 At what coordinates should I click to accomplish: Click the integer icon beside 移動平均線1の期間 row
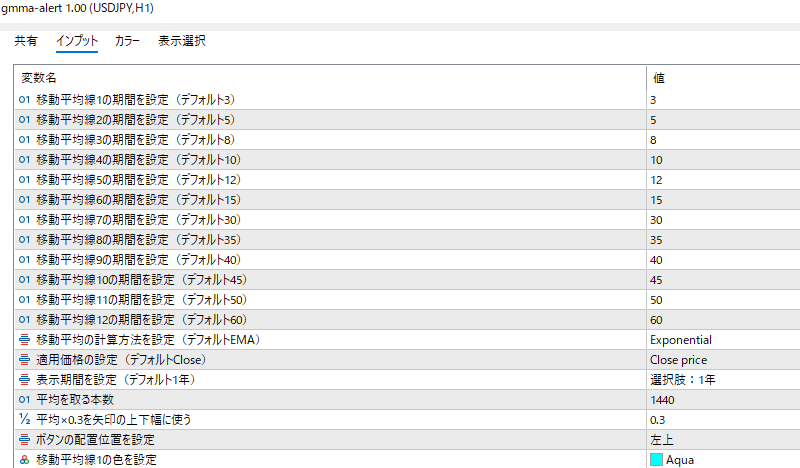click(x=25, y=99)
